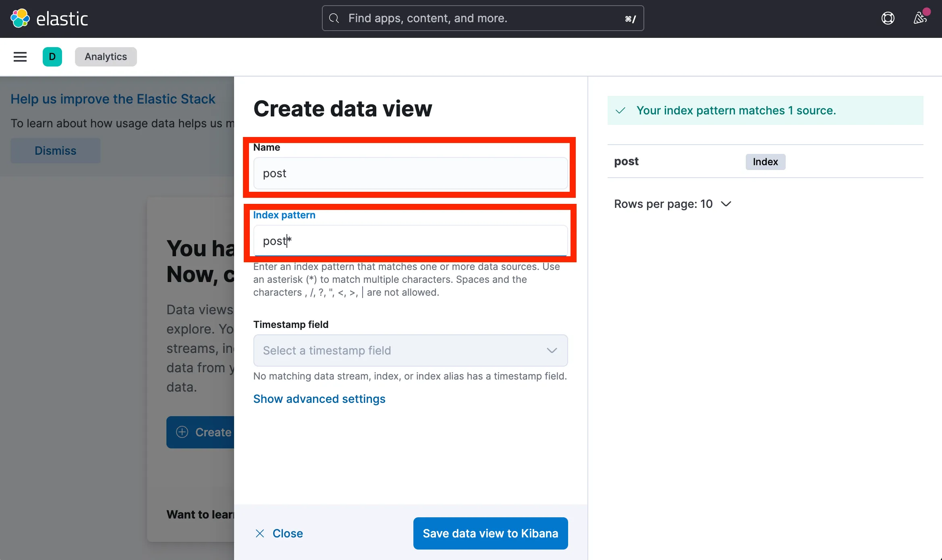942x560 pixels.
Task: Click the Elastic logo
Action: (x=49, y=19)
